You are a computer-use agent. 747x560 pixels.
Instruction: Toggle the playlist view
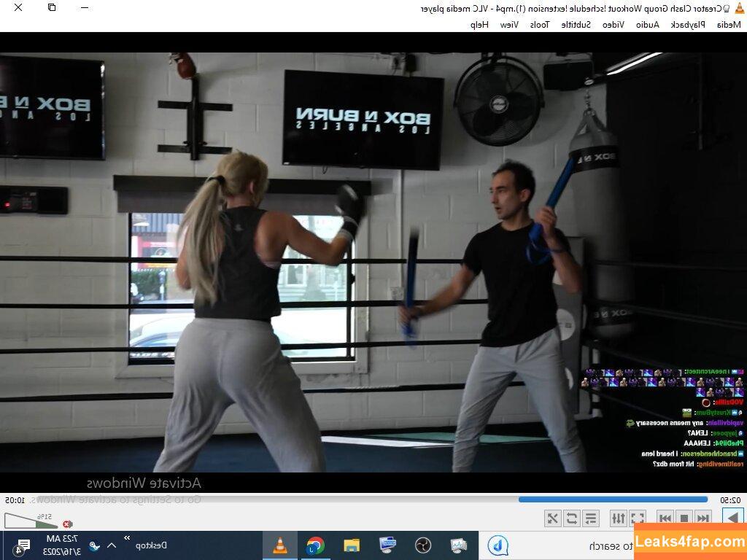(x=591, y=518)
